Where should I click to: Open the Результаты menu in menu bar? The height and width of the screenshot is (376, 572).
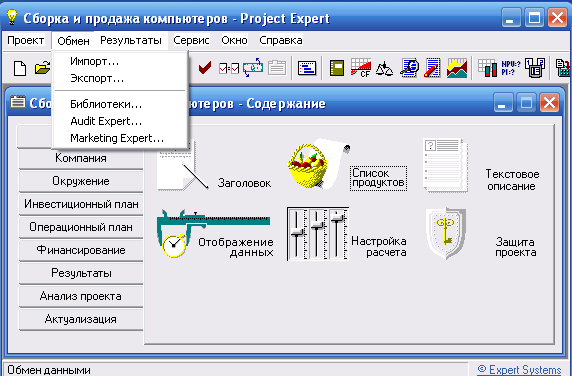coord(131,40)
